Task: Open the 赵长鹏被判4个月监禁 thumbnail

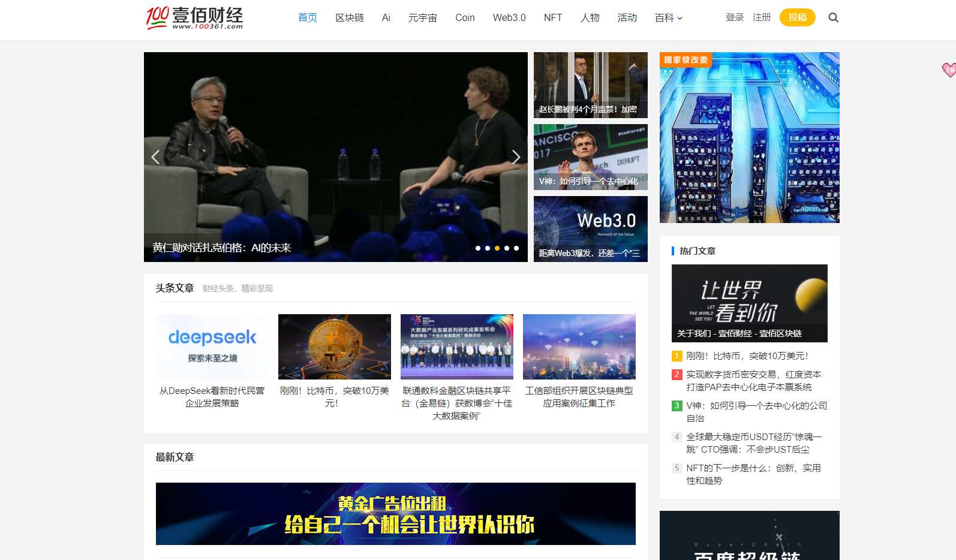Action: 591,85
